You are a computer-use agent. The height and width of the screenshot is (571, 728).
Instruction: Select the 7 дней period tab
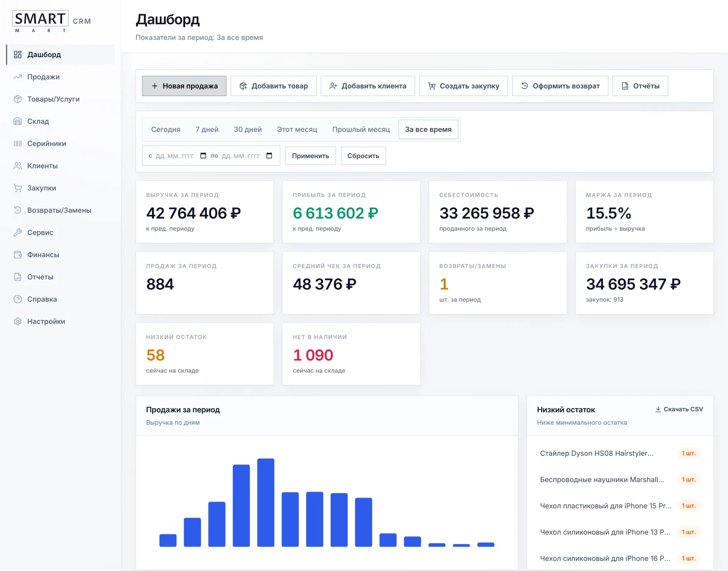(x=207, y=129)
